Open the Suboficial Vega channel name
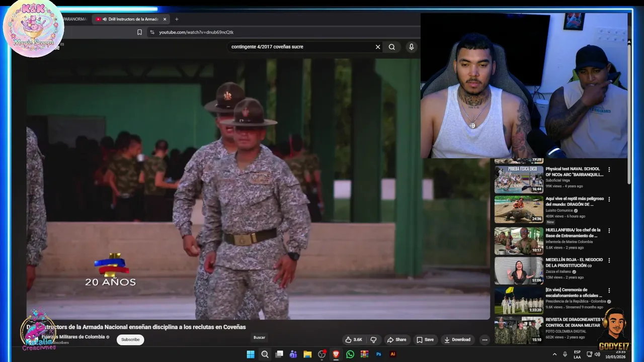644x362 pixels. tap(559, 180)
